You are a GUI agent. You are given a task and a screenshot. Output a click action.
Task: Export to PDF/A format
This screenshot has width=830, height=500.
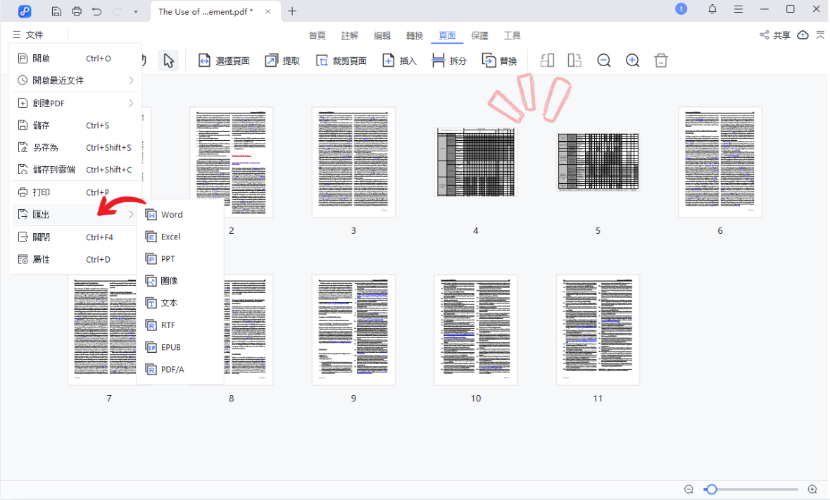coord(180,370)
